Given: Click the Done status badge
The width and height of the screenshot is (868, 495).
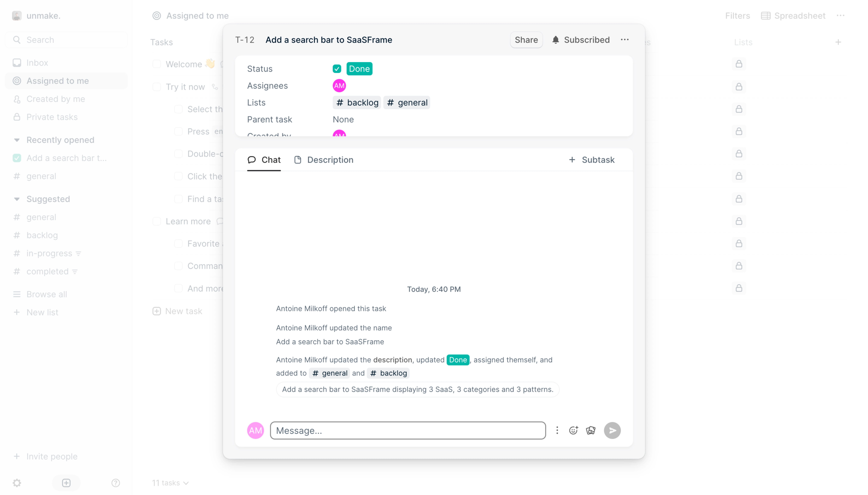Looking at the screenshot, I should pos(359,69).
